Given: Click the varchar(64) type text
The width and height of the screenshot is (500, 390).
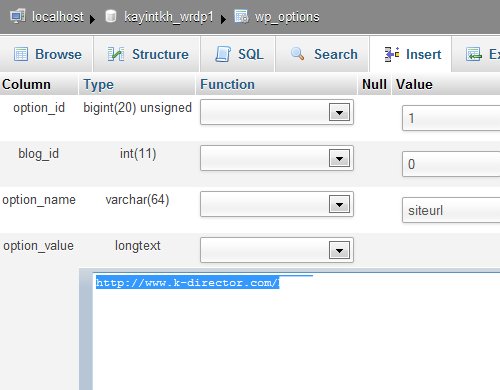Looking at the screenshot, I should (x=137, y=200).
